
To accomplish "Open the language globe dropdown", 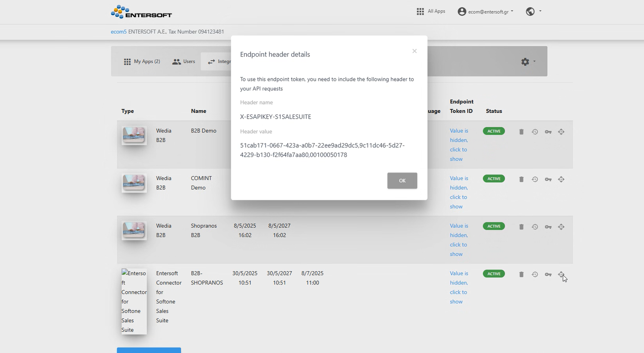I will point(533,12).
